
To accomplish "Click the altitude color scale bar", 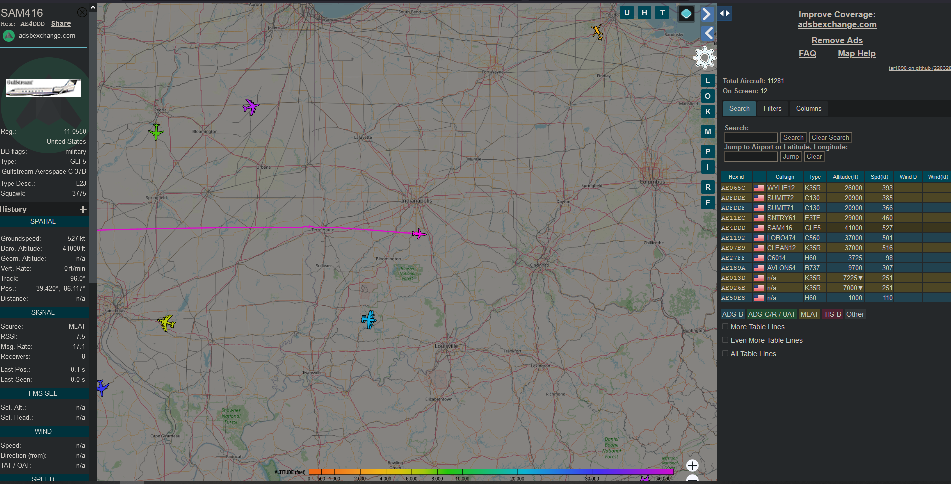I will click(491, 471).
